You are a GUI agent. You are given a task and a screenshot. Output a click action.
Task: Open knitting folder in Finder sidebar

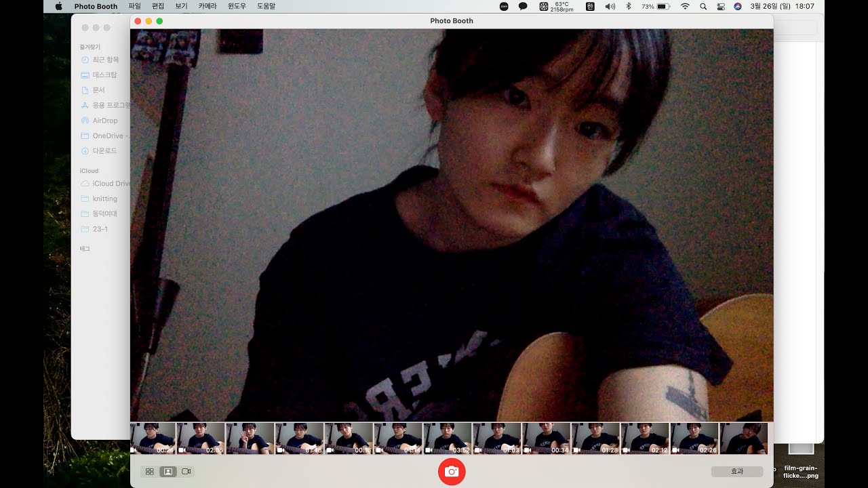pos(100,199)
